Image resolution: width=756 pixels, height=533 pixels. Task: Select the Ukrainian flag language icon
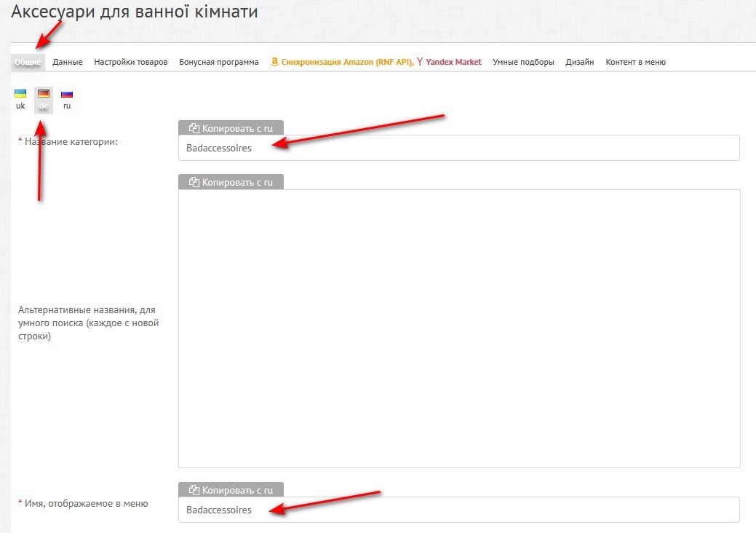tap(20, 94)
